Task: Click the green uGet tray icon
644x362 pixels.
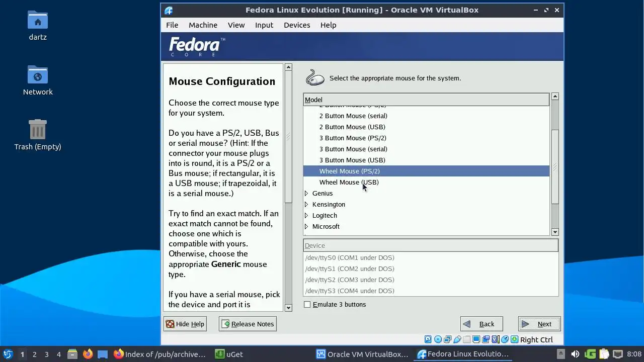Action: tap(590, 354)
